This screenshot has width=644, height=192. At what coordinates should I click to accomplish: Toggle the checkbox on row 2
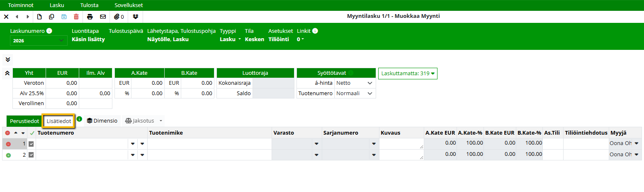point(31,155)
